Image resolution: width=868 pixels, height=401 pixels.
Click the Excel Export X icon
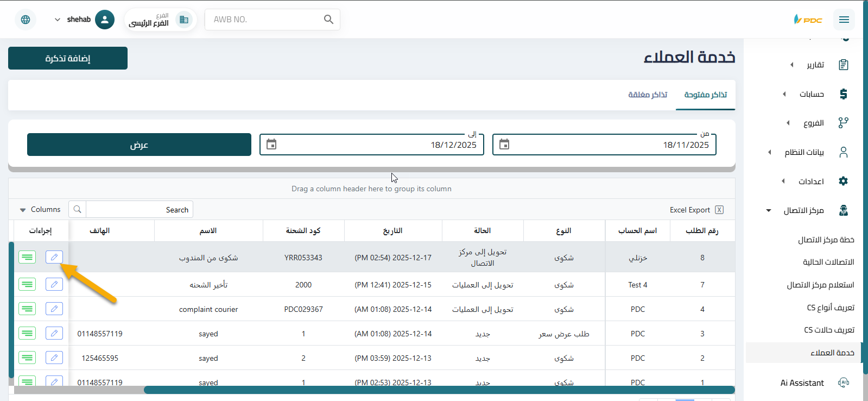click(x=719, y=210)
